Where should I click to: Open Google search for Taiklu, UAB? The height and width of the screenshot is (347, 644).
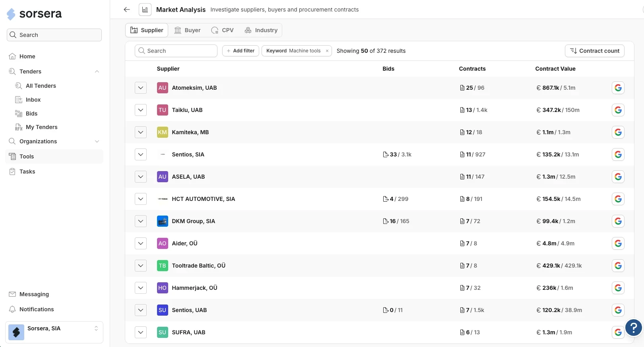pos(618,110)
